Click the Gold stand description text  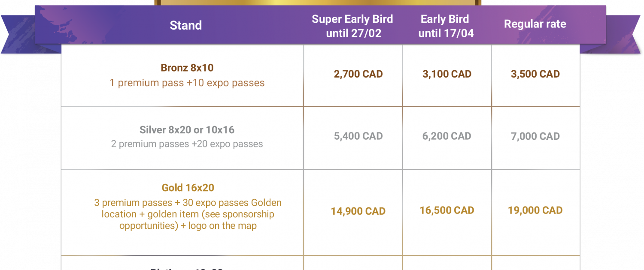point(188,214)
